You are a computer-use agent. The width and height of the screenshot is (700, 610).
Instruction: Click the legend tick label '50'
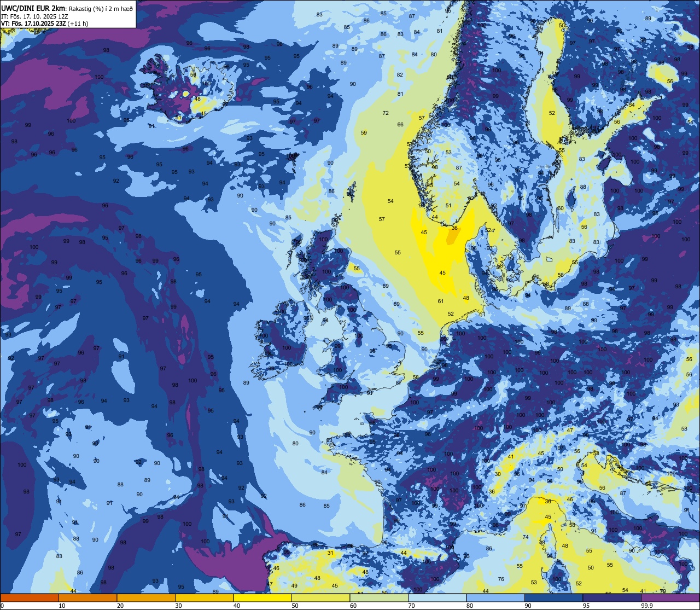295,606
